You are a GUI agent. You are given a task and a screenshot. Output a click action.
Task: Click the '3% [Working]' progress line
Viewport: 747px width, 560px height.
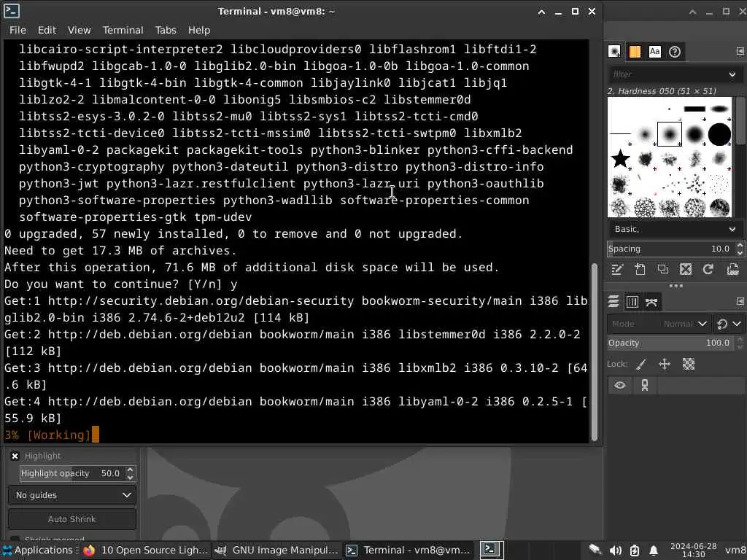(x=47, y=435)
